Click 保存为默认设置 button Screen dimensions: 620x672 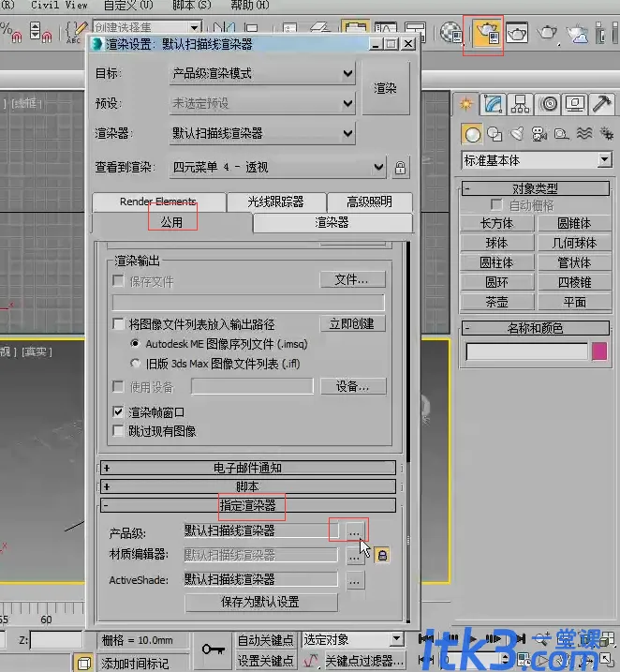tap(260, 603)
